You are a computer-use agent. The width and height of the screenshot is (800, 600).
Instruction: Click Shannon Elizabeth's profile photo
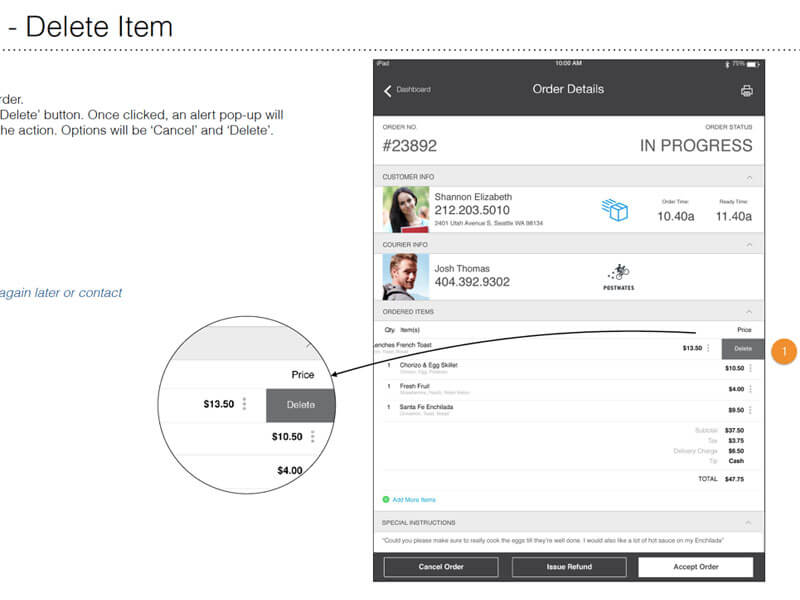(x=402, y=209)
